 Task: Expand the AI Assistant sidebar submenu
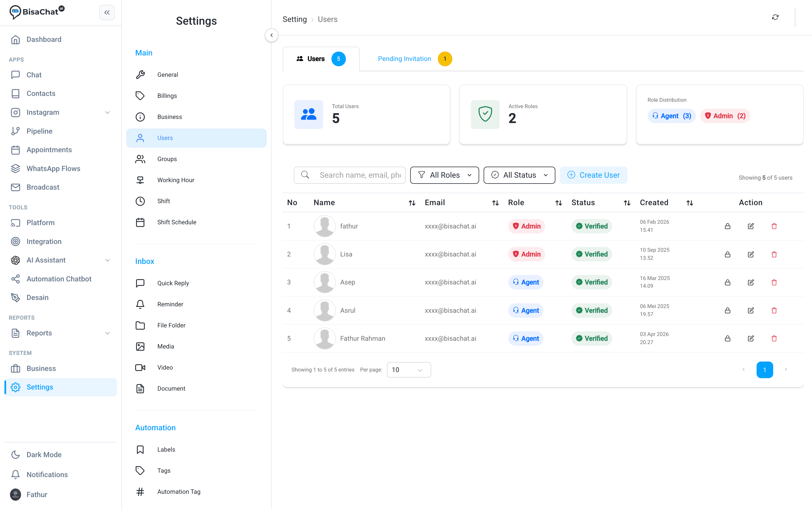[107, 260]
